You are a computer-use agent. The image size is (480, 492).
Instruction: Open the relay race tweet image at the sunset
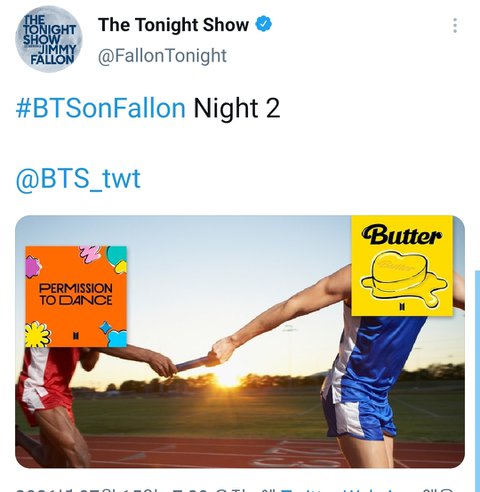pyautogui.click(x=240, y=342)
